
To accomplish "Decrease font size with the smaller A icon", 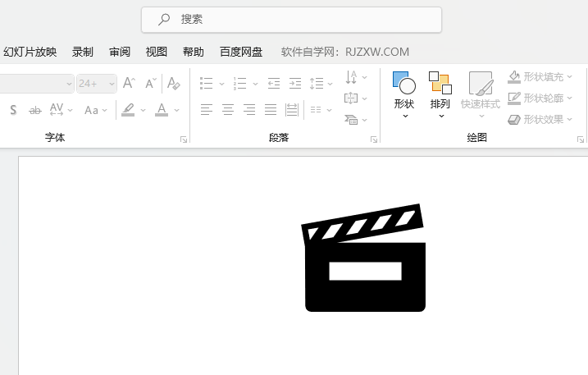I will pyautogui.click(x=151, y=83).
